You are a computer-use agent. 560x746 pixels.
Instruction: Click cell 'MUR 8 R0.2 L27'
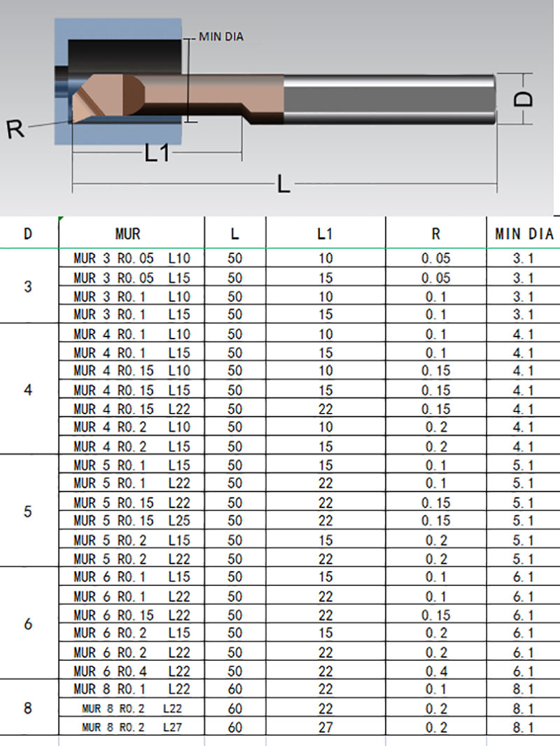point(132,726)
